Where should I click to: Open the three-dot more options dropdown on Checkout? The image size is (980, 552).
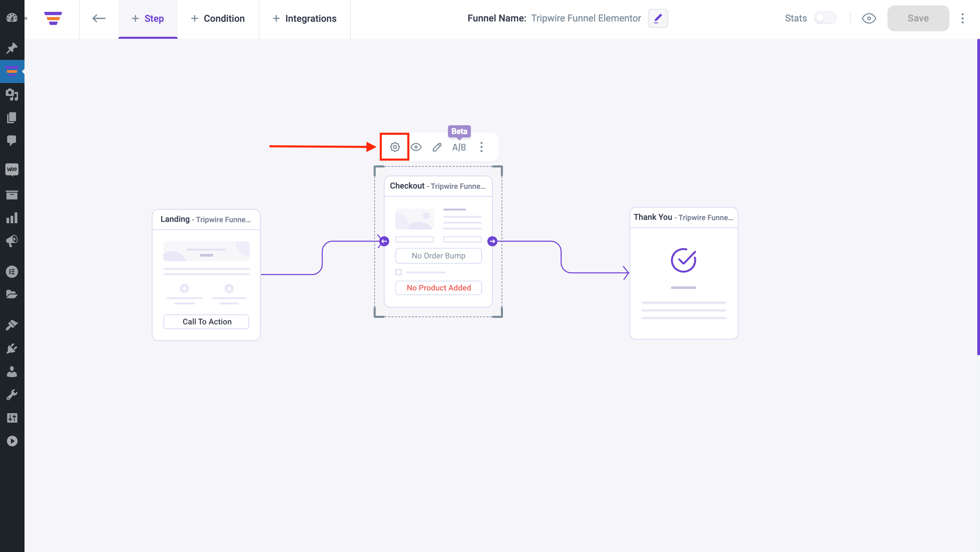(x=481, y=147)
